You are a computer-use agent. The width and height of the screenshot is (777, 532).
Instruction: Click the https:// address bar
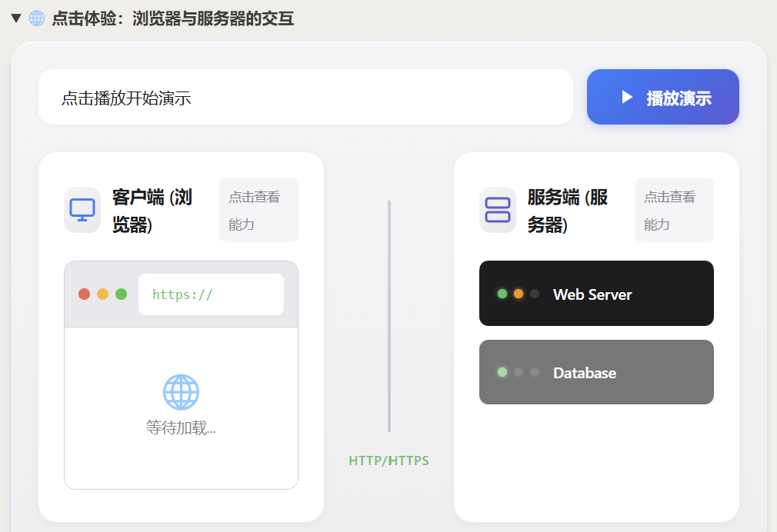(211, 294)
